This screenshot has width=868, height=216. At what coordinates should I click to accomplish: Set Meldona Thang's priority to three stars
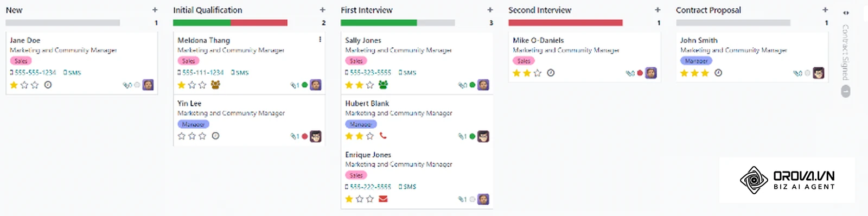[202, 85]
